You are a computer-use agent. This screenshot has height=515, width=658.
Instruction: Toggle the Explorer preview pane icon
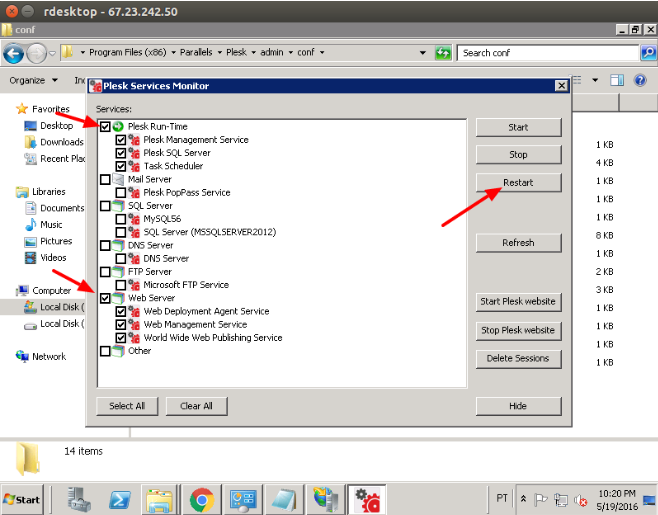point(617,80)
